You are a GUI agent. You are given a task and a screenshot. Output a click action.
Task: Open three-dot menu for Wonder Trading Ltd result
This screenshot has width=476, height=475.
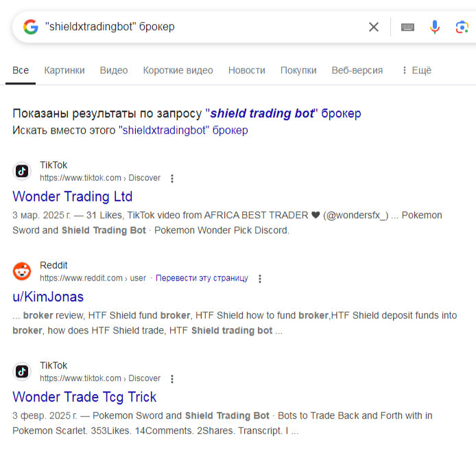pyautogui.click(x=172, y=178)
